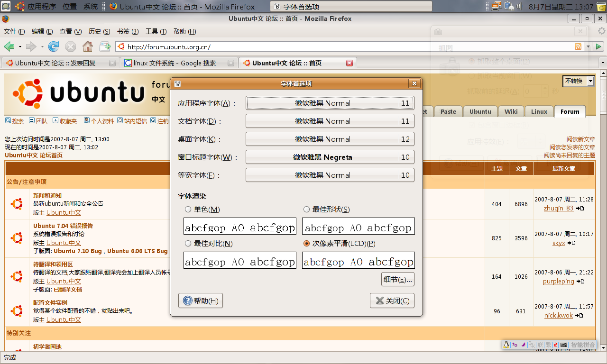
Task: Open the Paste tab on the forum page
Action: [x=448, y=111]
